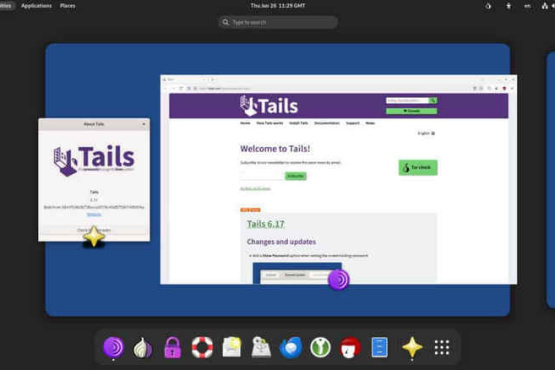Launch Tor Connection onion icon in dash
Viewport: 555px width, 370px height.
pos(143,347)
